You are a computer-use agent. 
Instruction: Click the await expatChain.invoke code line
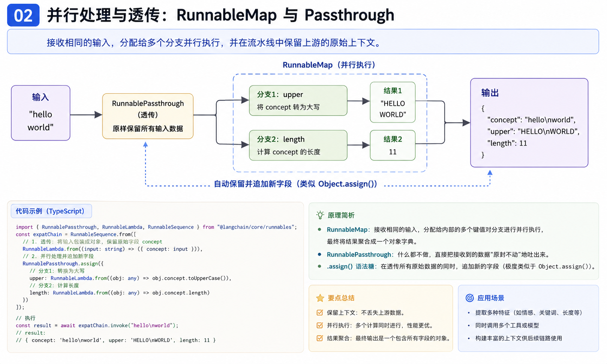pos(97,325)
